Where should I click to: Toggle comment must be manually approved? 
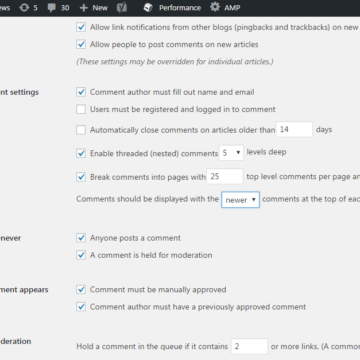(x=81, y=289)
